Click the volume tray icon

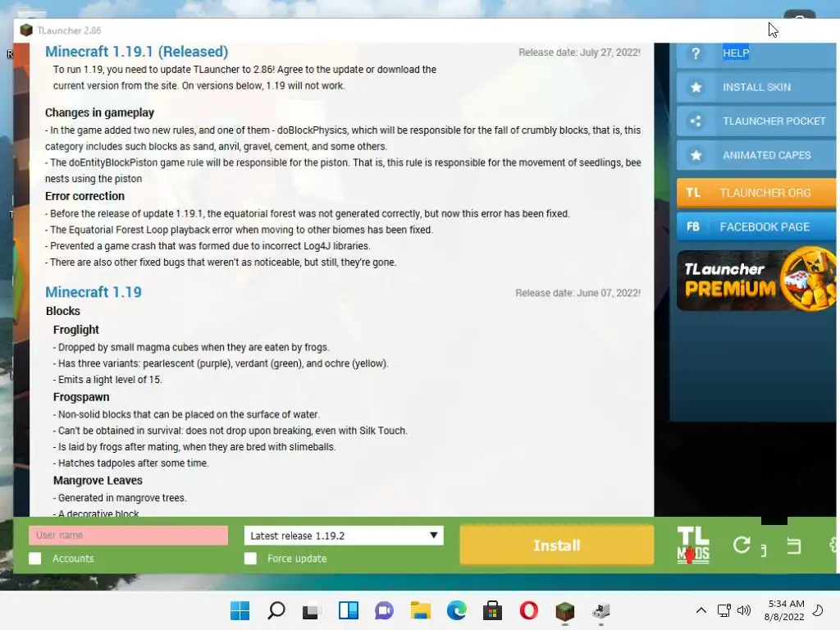tap(743, 610)
